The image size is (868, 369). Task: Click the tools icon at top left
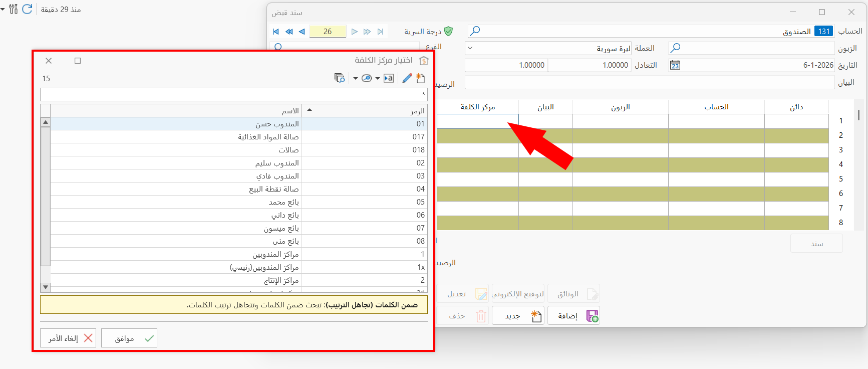(x=14, y=9)
